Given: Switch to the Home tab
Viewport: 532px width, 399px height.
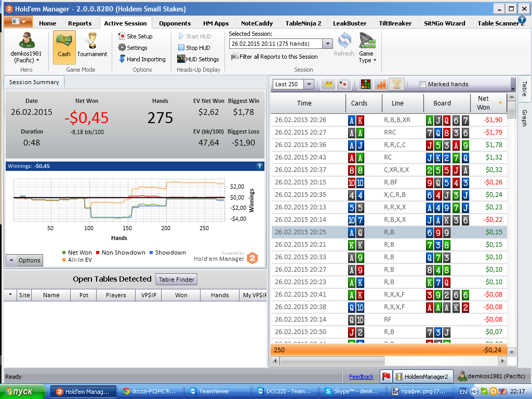Looking at the screenshot, I should coord(47,23).
